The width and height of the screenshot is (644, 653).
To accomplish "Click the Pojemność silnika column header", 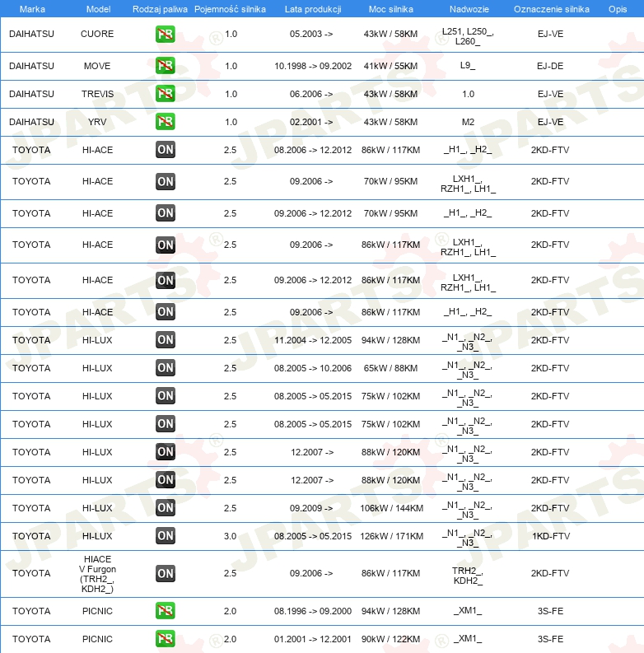I will (230, 9).
